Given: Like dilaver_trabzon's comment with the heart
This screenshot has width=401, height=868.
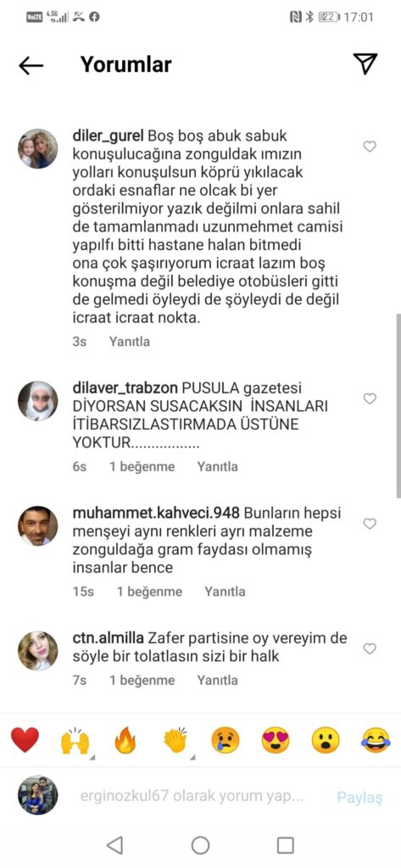Looking at the screenshot, I should (370, 398).
